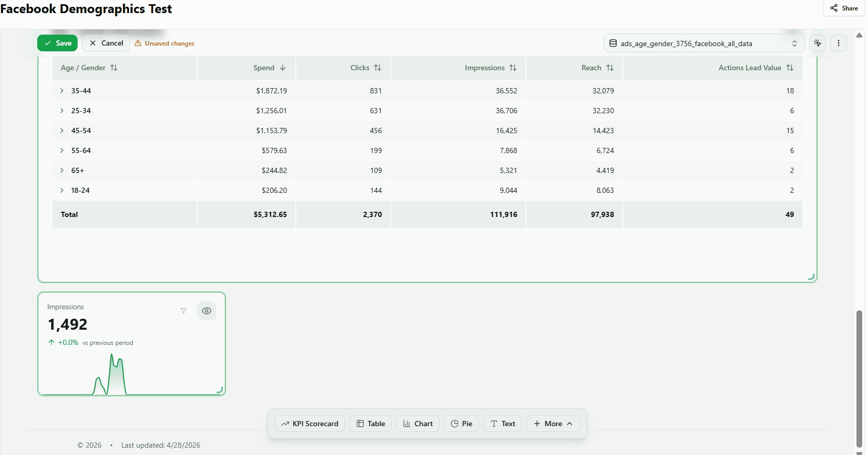The image size is (868, 455).
Task: Click the Unsaved changes warning icon
Action: coord(138,44)
